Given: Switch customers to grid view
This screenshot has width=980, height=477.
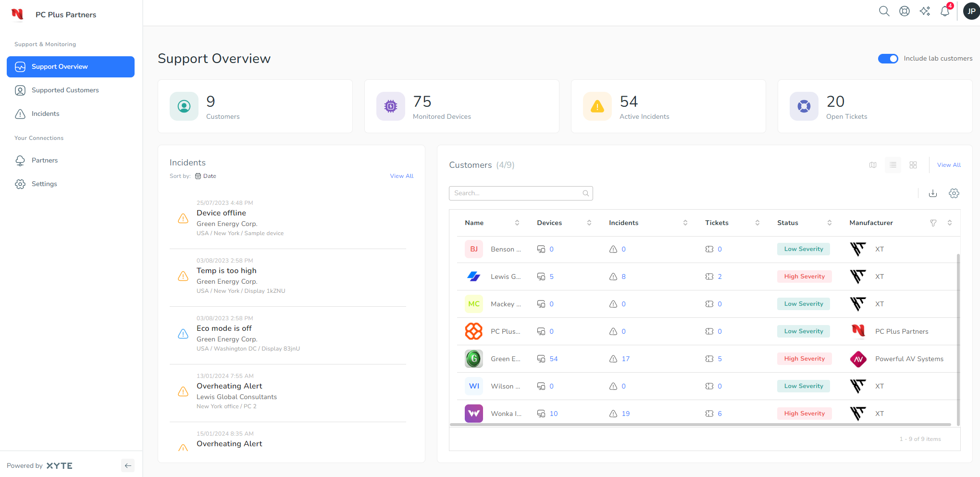Looking at the screenshot, I should [x=913, y=165].
